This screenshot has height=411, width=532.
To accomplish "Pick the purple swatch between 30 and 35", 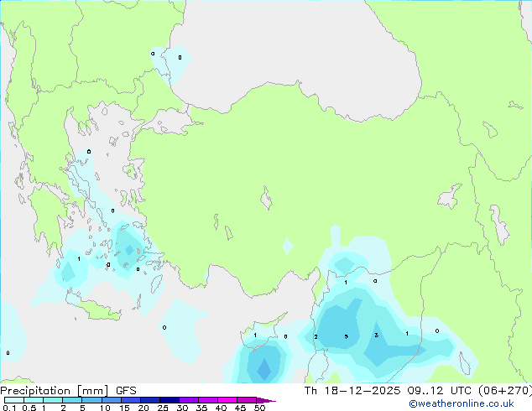I will pos(189,400).
